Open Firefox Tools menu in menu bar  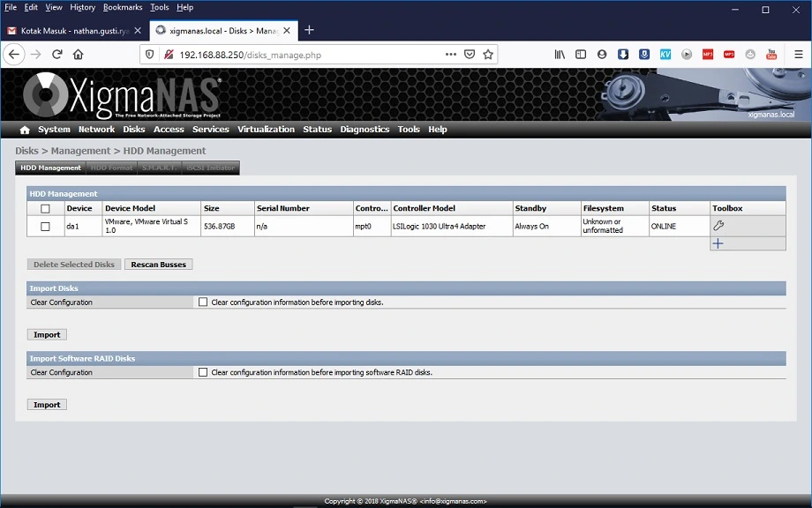click(160, 7)
